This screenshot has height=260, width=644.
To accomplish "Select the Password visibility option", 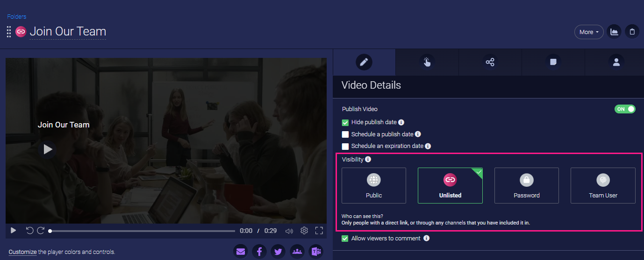I will 527,185.
